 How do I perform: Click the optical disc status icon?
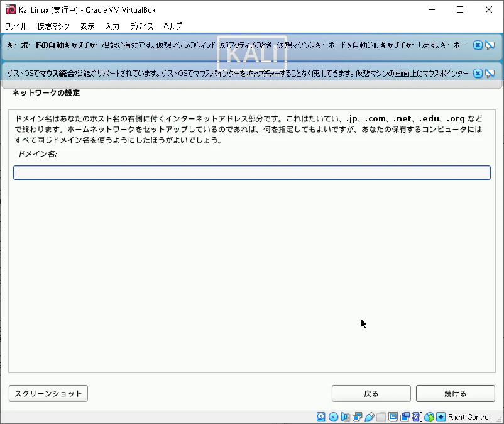point(333,417)
